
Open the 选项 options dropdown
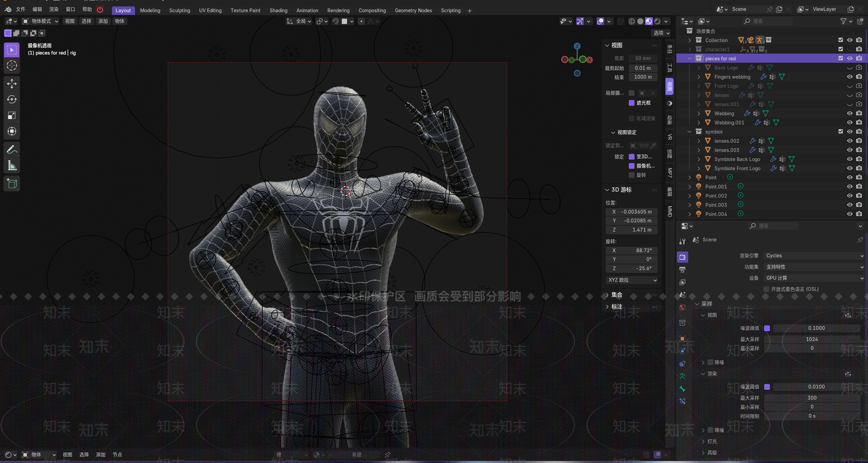[661, 33]
